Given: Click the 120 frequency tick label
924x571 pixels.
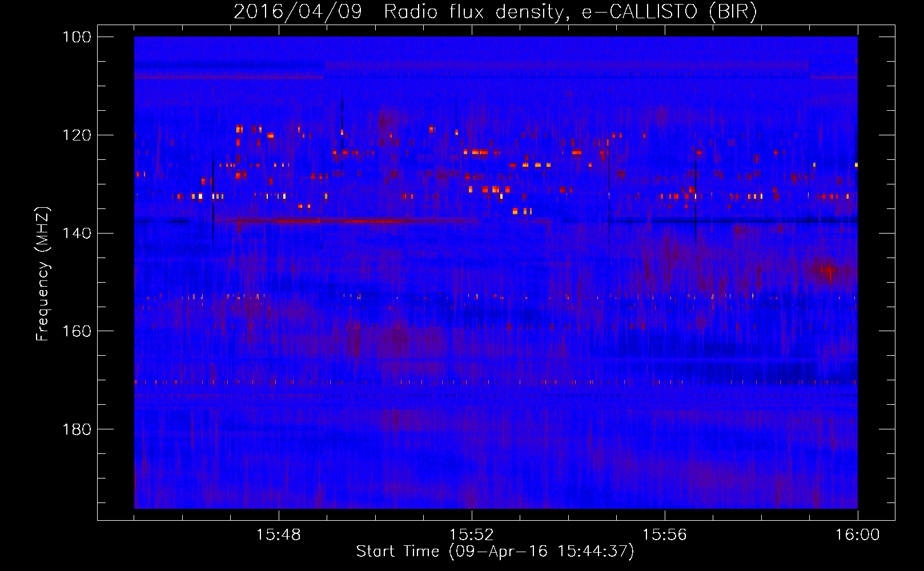Looking at the screenshot, I should click(x=77, y=135).
